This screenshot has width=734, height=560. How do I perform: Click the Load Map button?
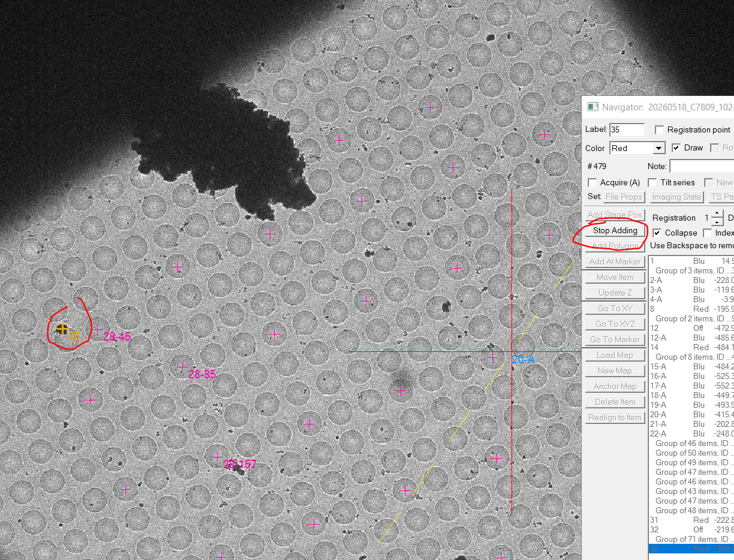pyautogui.click(x=615, y=355)
